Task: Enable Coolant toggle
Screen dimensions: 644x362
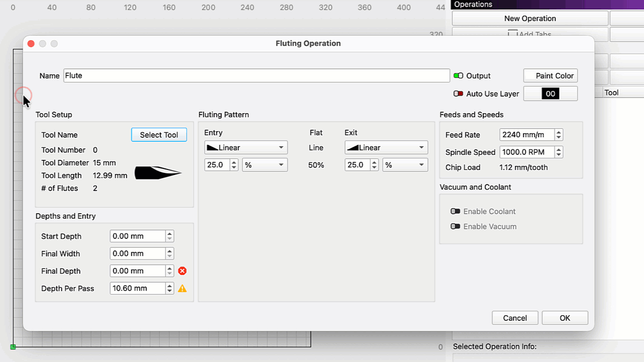Action: [455, 212]
